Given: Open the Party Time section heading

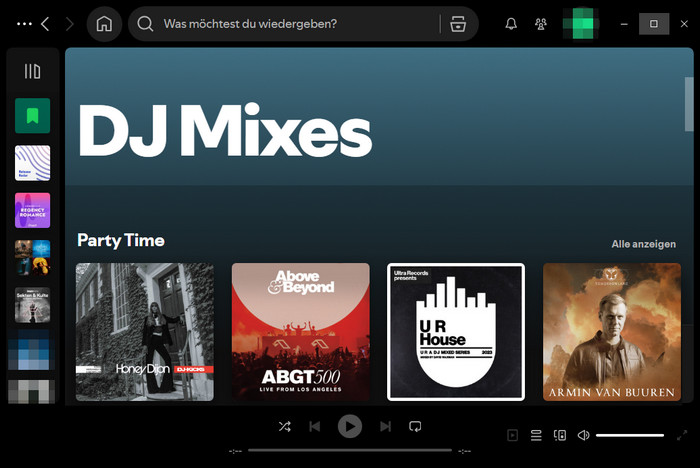Looking at the screenshot, I should pyautogui.click(x=121, y=241).
